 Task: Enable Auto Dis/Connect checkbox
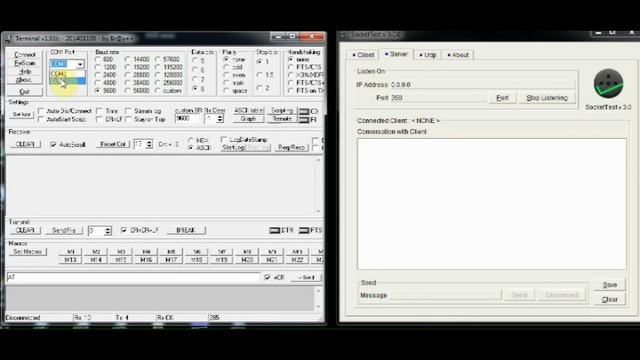[41, 111]
